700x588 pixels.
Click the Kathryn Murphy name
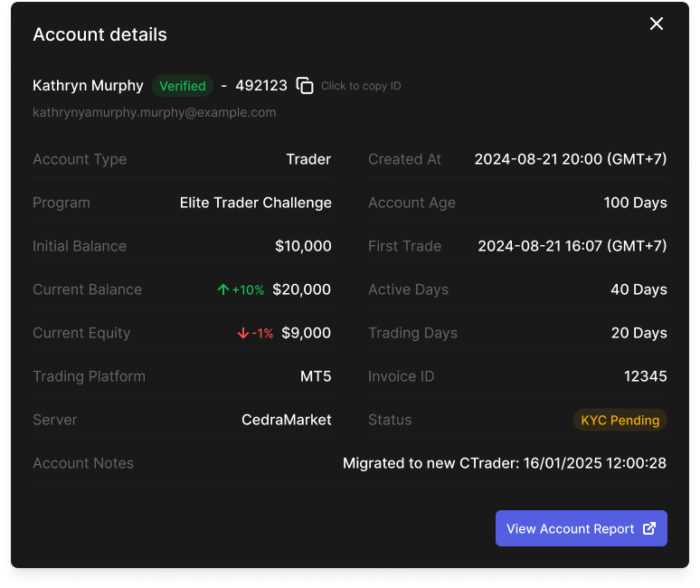pos(88,86)
